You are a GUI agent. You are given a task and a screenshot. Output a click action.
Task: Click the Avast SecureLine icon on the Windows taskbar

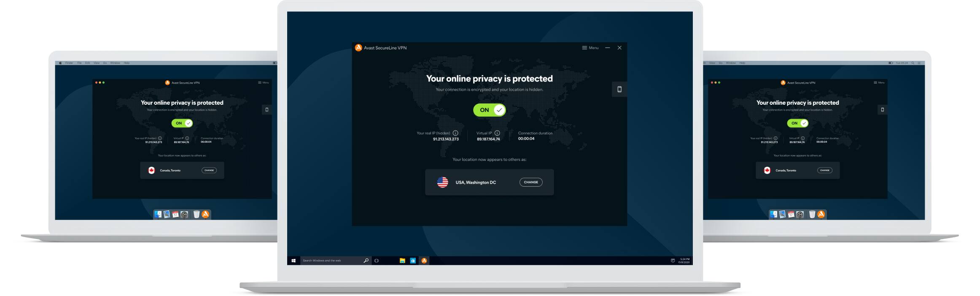click(x=424, y=261)
